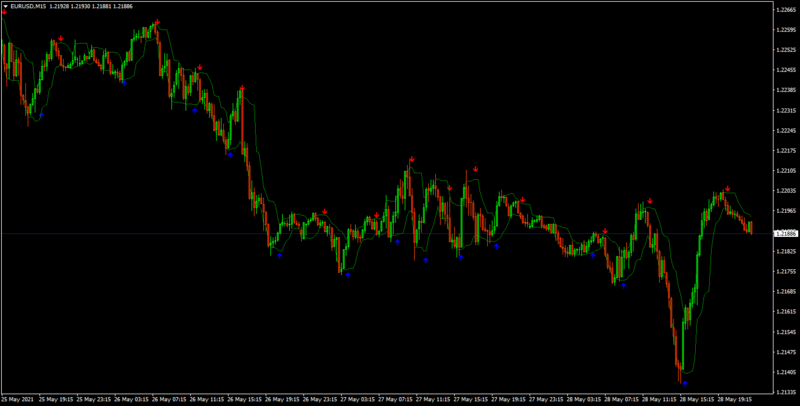Click price scale value 1.22175

point(785,151)
